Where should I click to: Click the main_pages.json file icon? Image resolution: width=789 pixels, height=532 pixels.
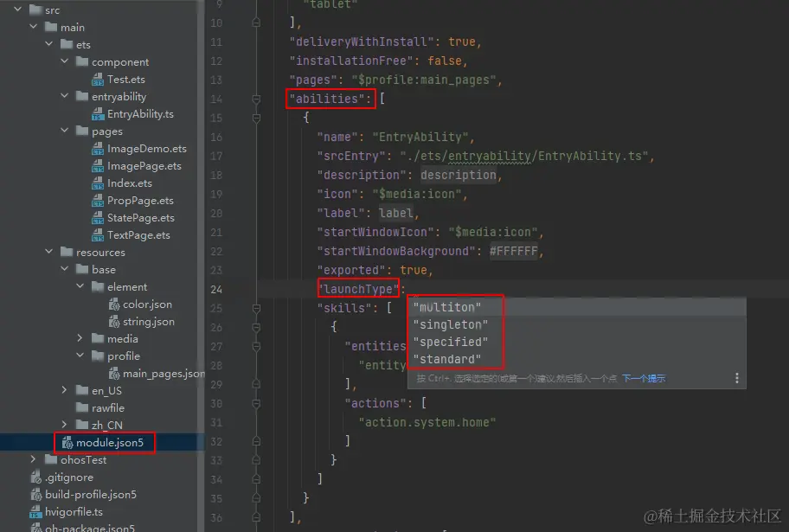tap(114, 374)
